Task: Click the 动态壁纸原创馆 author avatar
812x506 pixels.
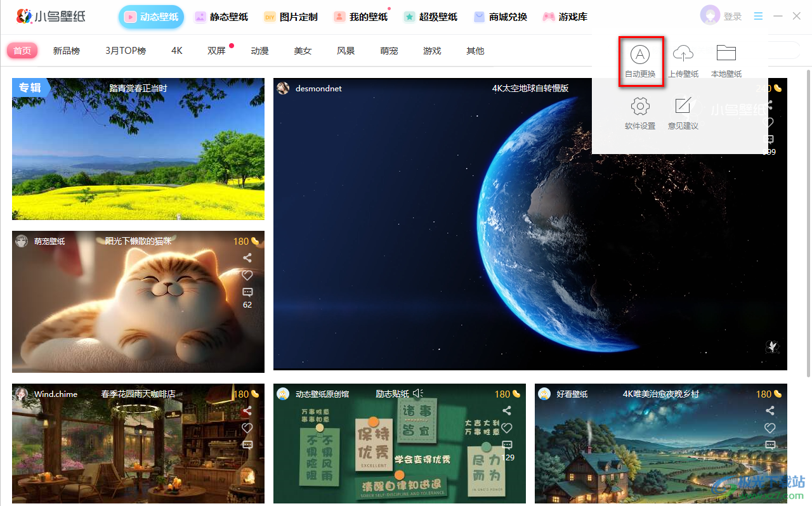Action: pos(283,394)
